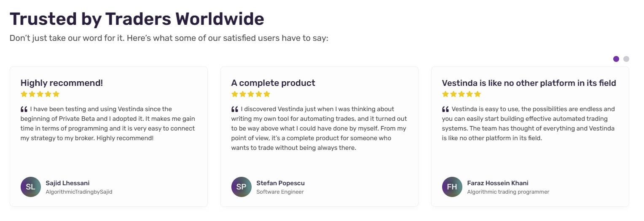
Task: Click the FH avatar for Faraz Hossein Khani
Action: [x=452, y=187]
